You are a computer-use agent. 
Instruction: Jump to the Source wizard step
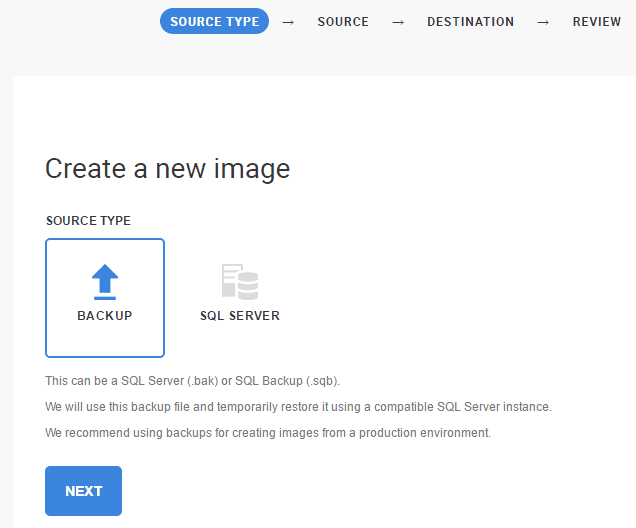tap(343, 22)
